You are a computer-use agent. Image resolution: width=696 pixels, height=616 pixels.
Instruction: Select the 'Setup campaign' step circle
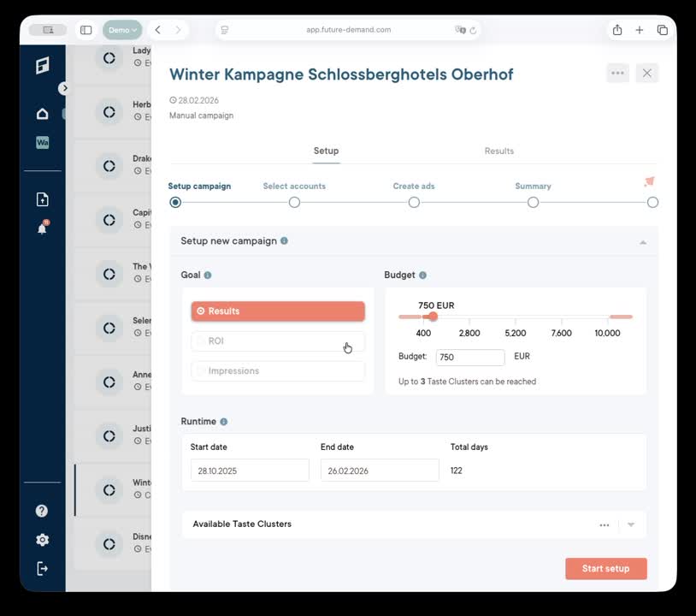pos(175,203)
